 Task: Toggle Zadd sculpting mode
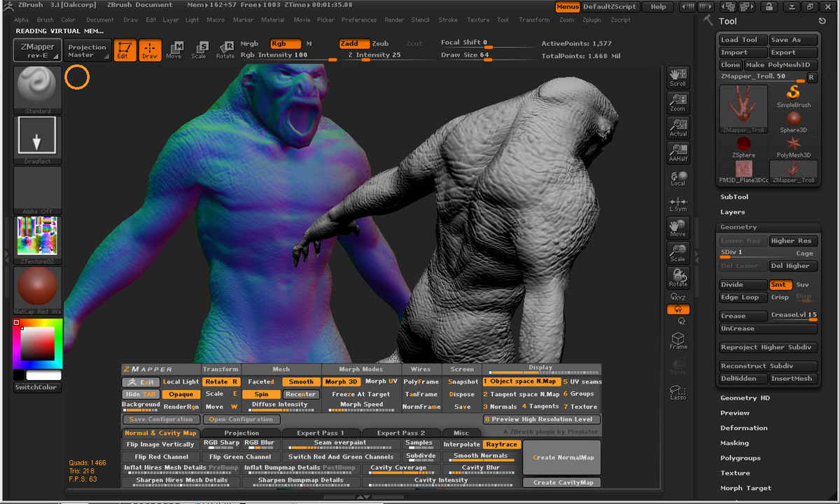[x=354, y=43]
